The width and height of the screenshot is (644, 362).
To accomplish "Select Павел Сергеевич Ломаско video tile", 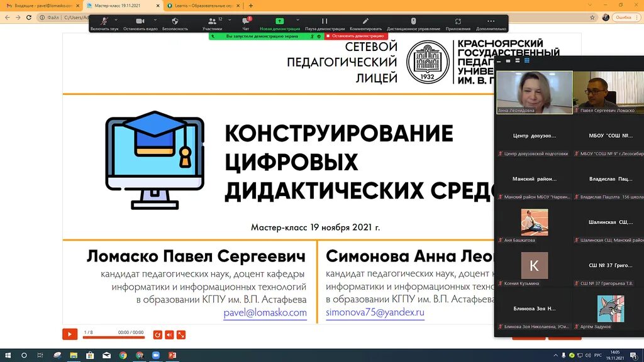I will point(609,92).
